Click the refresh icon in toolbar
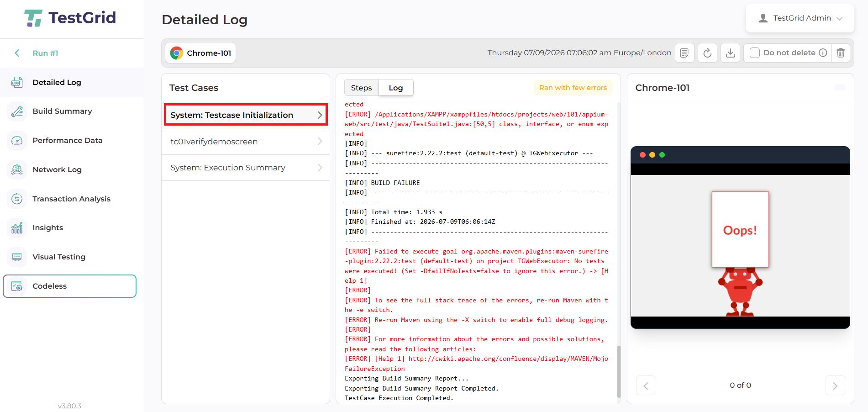868x412 pixels. (x=707, y=53)
